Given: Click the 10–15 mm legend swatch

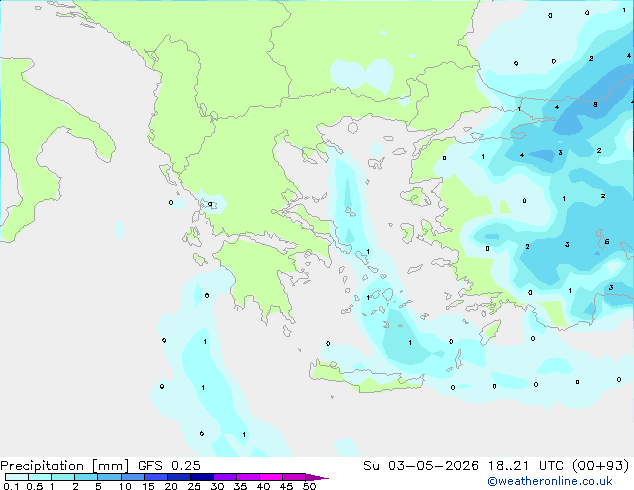Looking at the screenshot, I should [132, 477].
